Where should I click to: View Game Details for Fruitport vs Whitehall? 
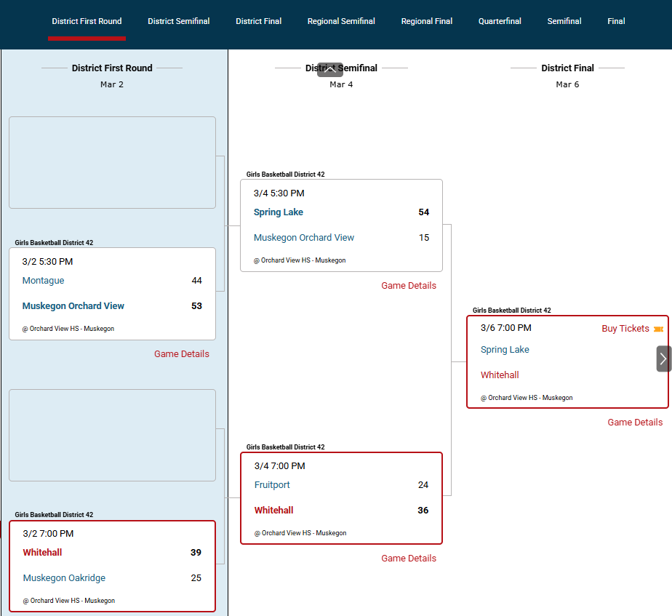tap(409, 559)
